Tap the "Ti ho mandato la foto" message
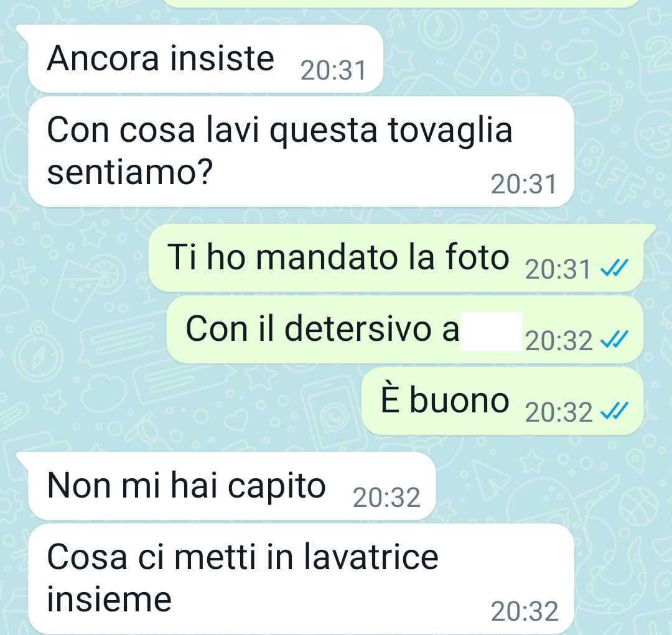 pos(396,258)
